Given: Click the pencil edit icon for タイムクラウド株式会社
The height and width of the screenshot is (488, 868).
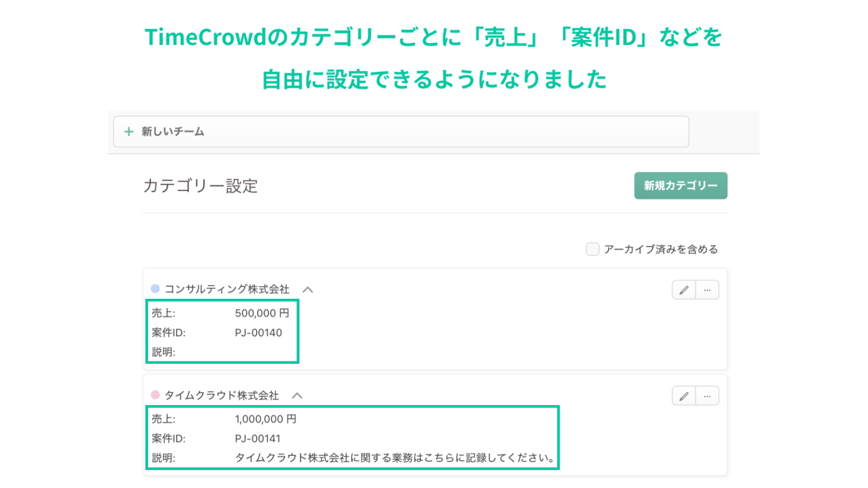Looking at the screenshot, I should pos(684,395).
